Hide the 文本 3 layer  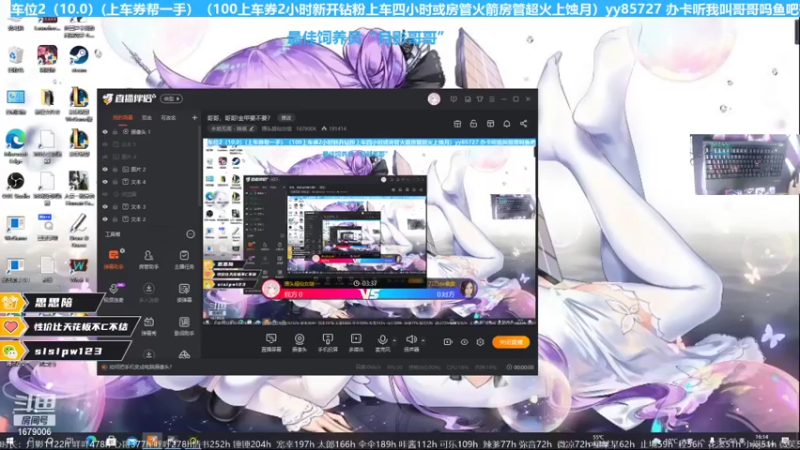point(105,207)
